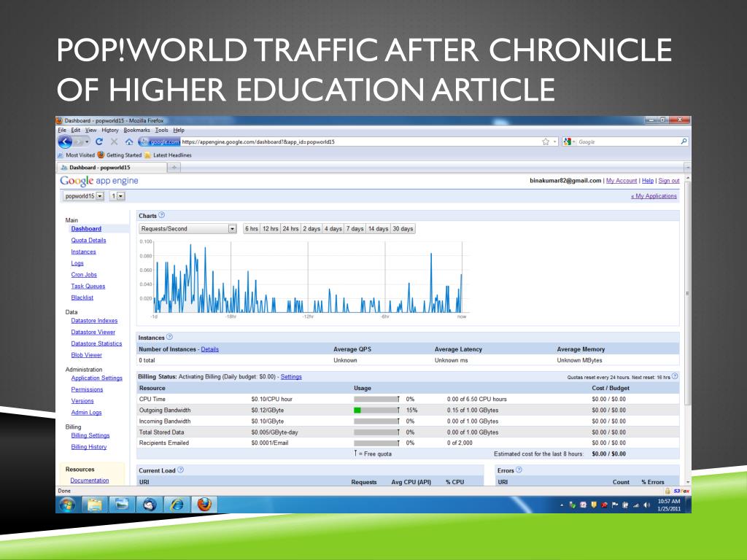Image resolution: width=747 pixels, height=560 pixels.
Task: Click the page vertical scrollbar
Action: tap(687, 293)
